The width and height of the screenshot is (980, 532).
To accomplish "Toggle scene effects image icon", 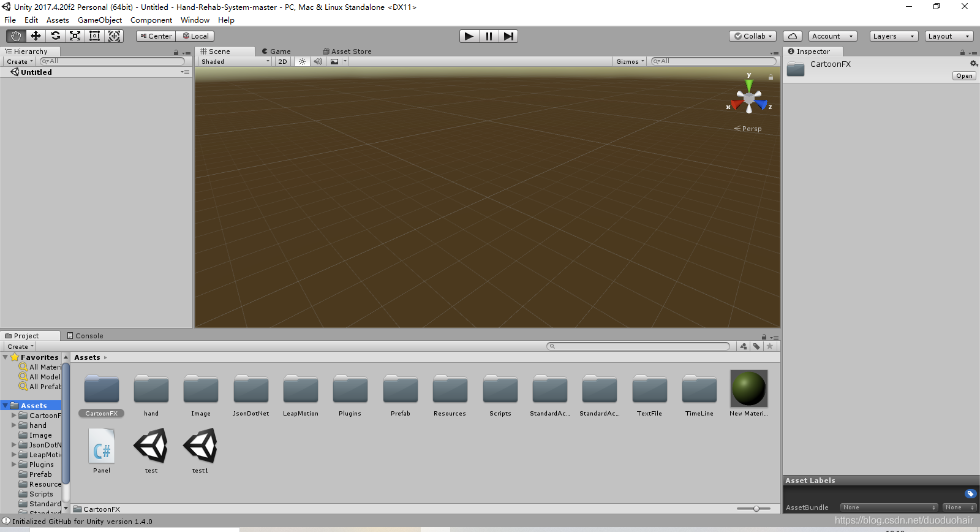I will coord(334,61).
